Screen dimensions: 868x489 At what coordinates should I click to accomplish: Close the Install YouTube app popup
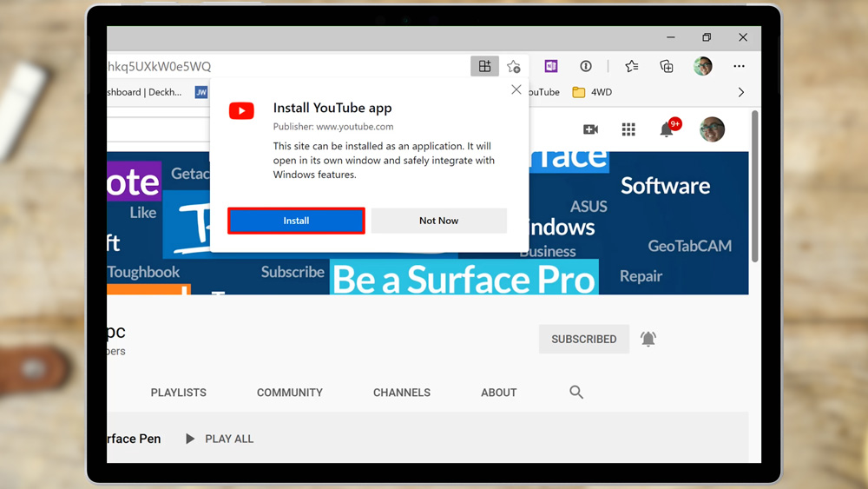point(516,89)
